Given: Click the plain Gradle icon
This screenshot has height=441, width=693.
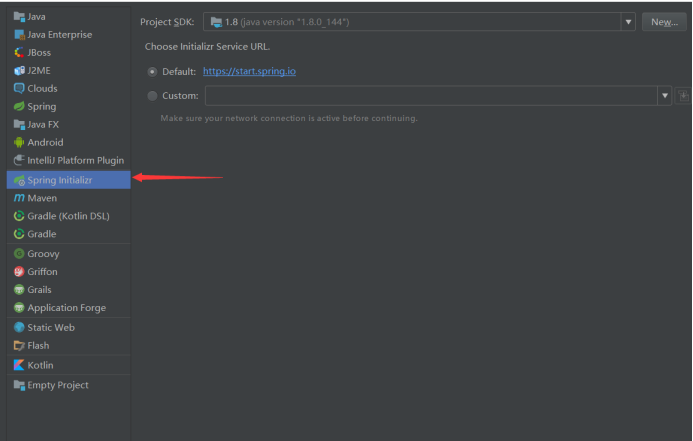Looking at the screenshot, I should [x=19, y=234].
